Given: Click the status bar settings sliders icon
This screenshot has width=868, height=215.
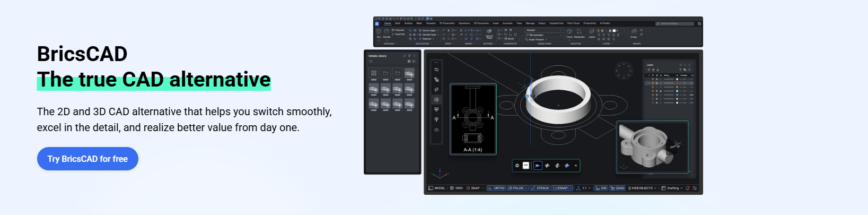Looking at the screenshot, I should point(695,188).
